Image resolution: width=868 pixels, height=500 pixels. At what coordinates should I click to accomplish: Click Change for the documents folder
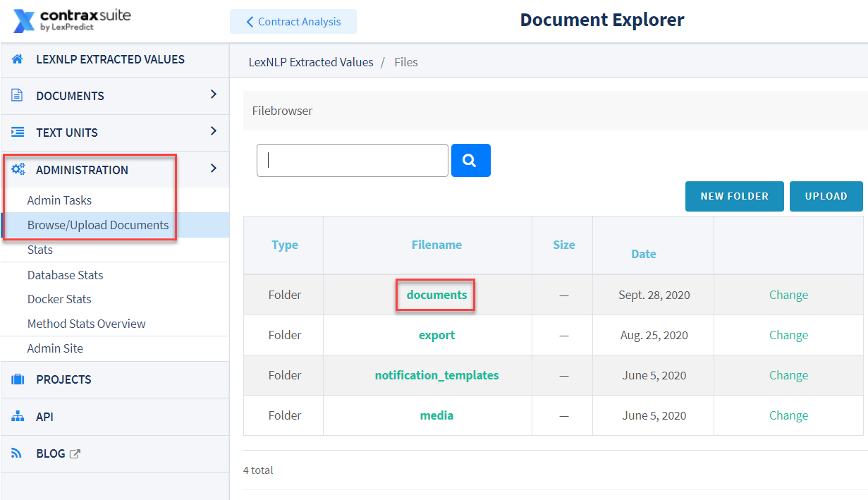point(788,295)
